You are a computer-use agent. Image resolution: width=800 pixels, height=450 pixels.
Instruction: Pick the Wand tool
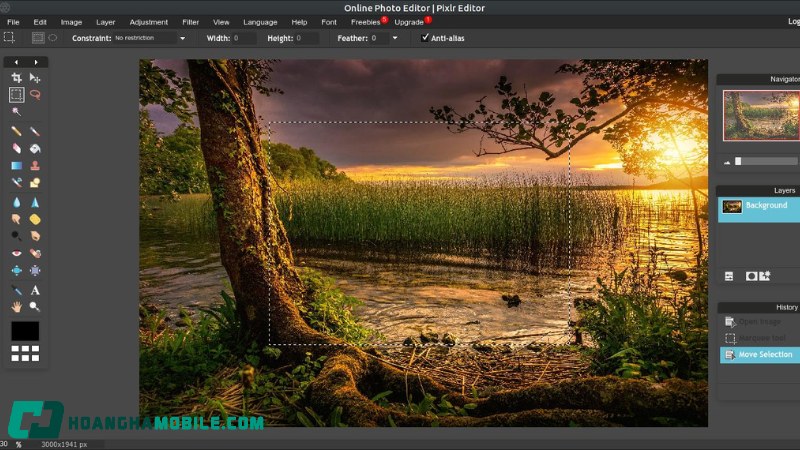16,112
